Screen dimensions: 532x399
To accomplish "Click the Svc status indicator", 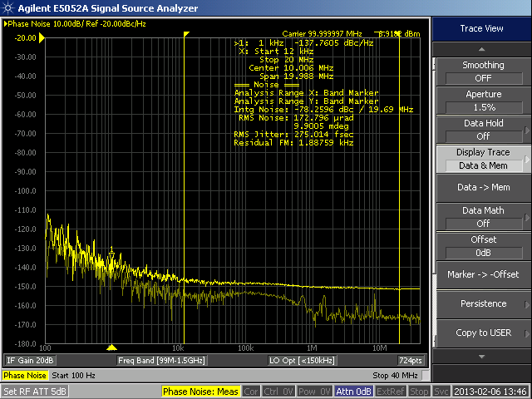I will click(x=441, y=392).
